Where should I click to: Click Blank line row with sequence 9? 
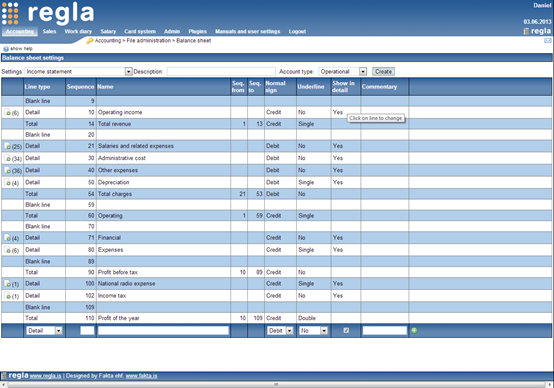(276, 101)
